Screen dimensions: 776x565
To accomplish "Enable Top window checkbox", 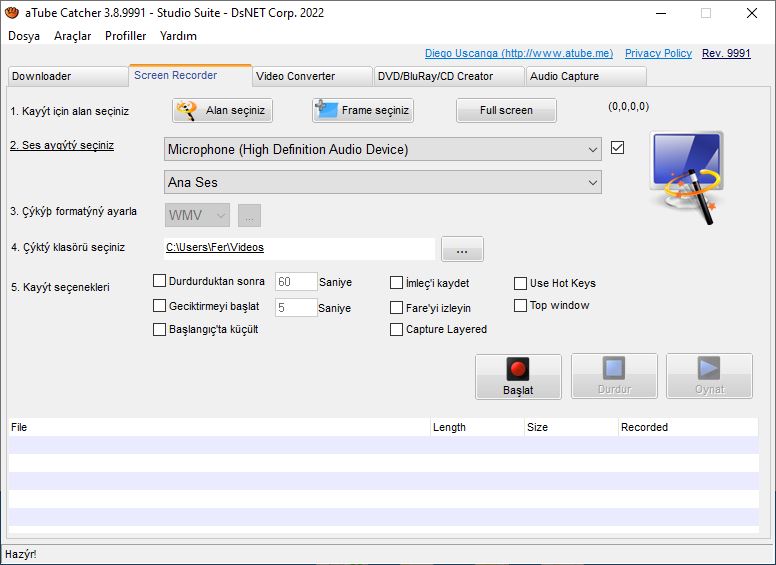I will pyautogui.click(x=520, y=306).
